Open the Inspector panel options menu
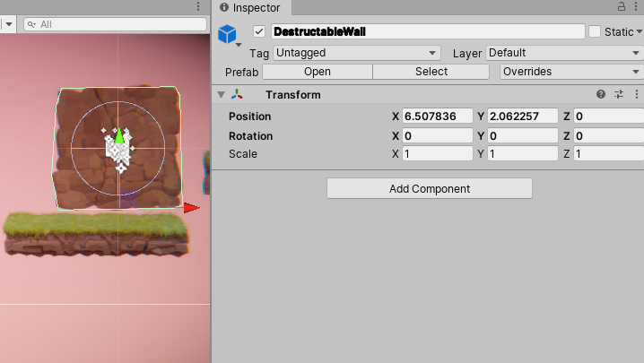This screenshot has width=644, height=363. coord(637,7)
